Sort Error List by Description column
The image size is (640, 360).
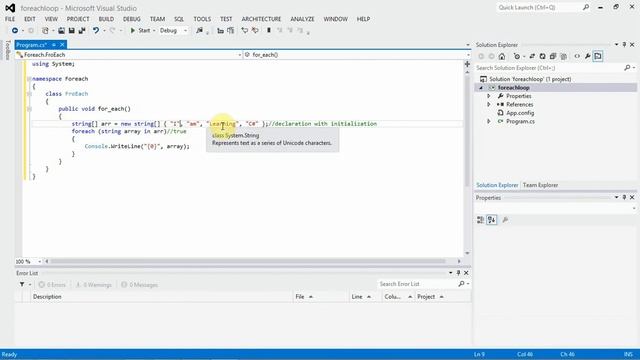(161, 297)
